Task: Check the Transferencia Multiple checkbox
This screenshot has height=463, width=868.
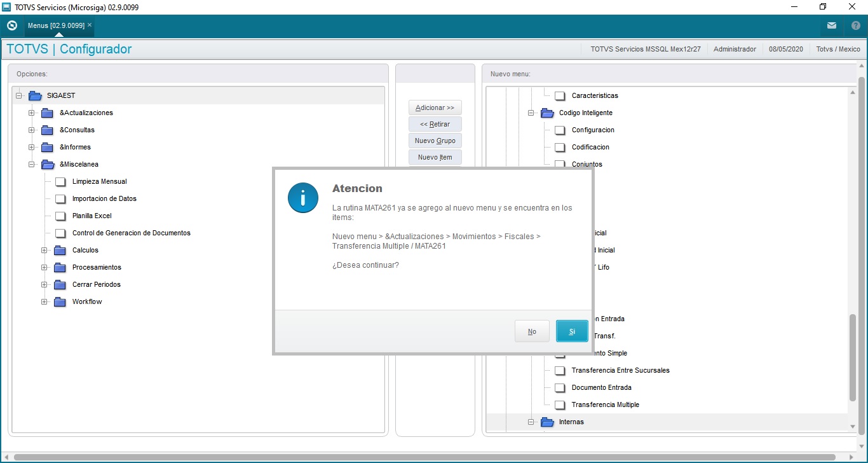Action: pos(560,404)
